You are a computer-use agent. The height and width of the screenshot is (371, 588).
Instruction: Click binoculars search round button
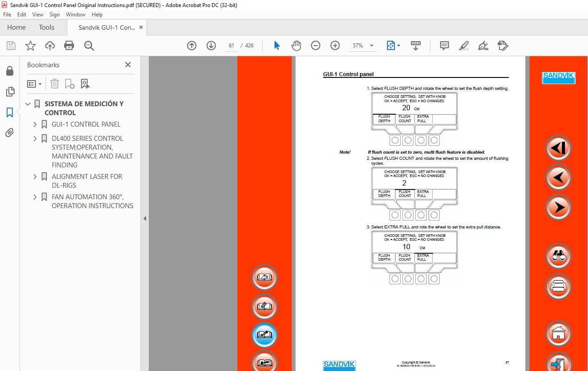558,256
